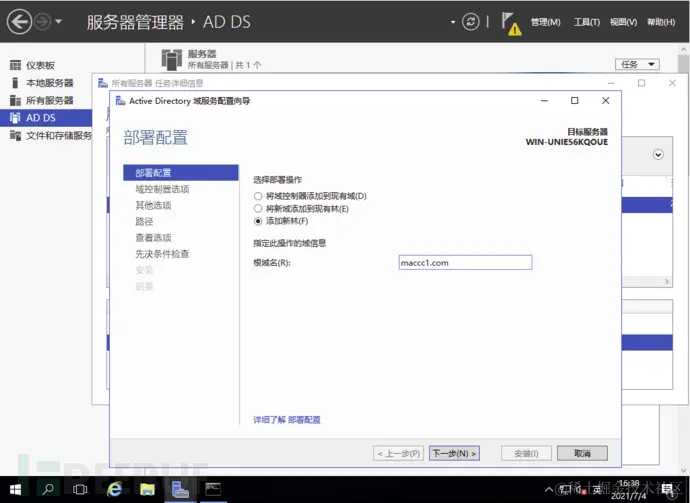The width and height of the screenshot is (690, 503).
Task: Click the 上一步(P) button
Action: coord(398,453)
